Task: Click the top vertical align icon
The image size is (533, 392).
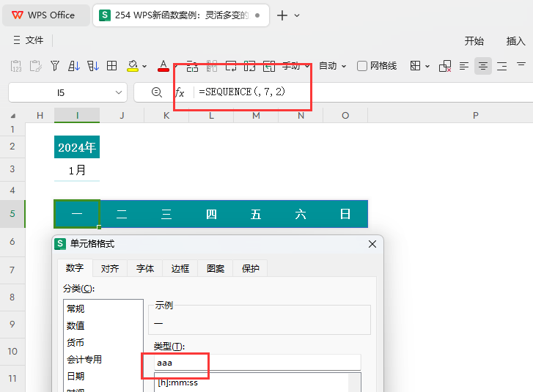Action: pyautogui.click(x=521, y=64)
